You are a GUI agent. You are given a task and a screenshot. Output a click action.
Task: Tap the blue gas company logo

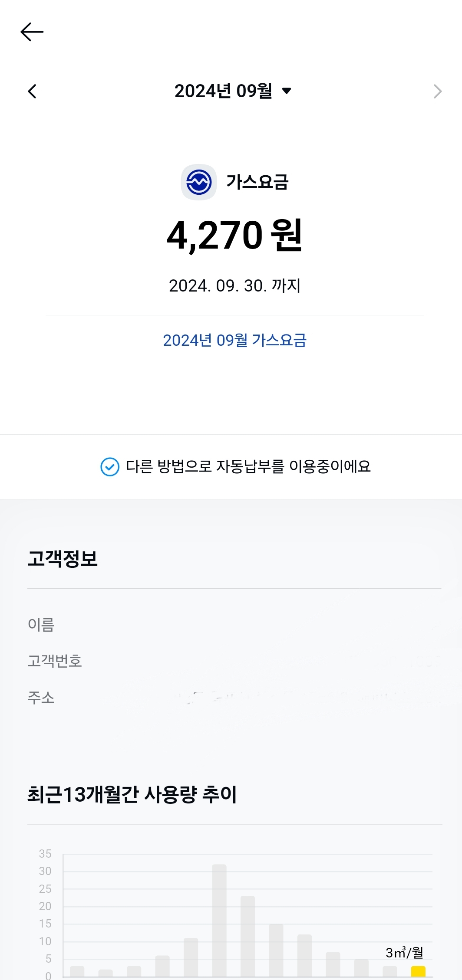coord(199,182)
